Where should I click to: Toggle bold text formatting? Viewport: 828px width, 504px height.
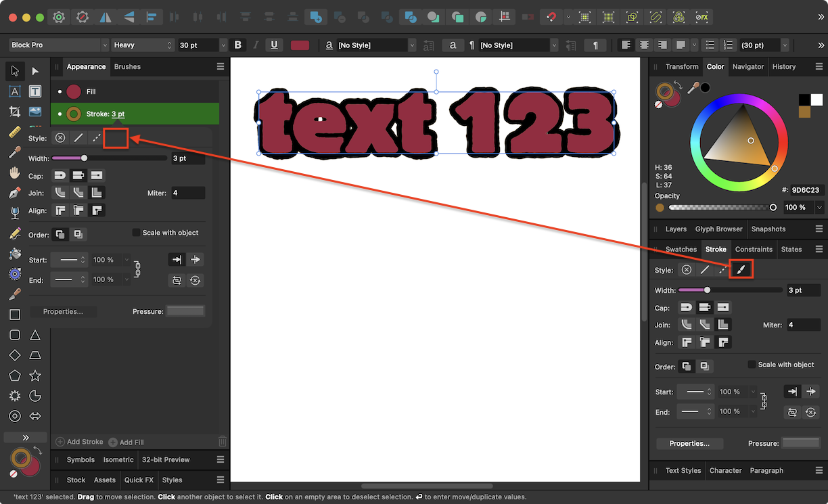click(x=237, y=45)
